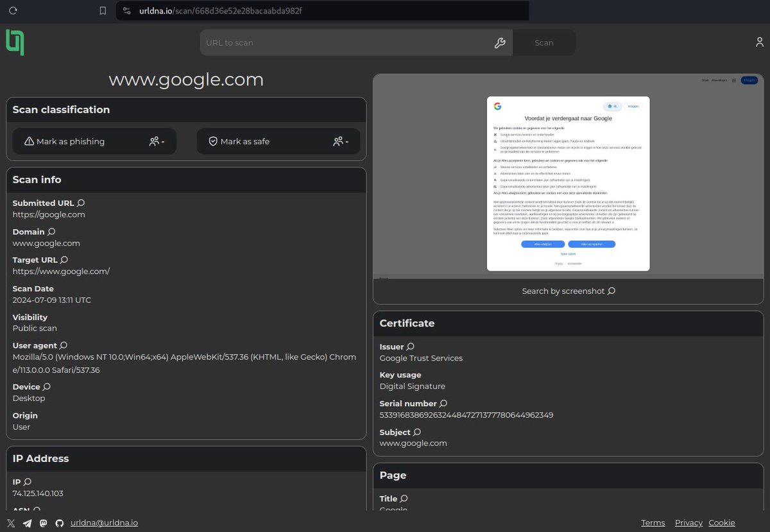Open the Telegram footer icon
770x532 pixels.
pyautogui.click(x=27, y=523)
